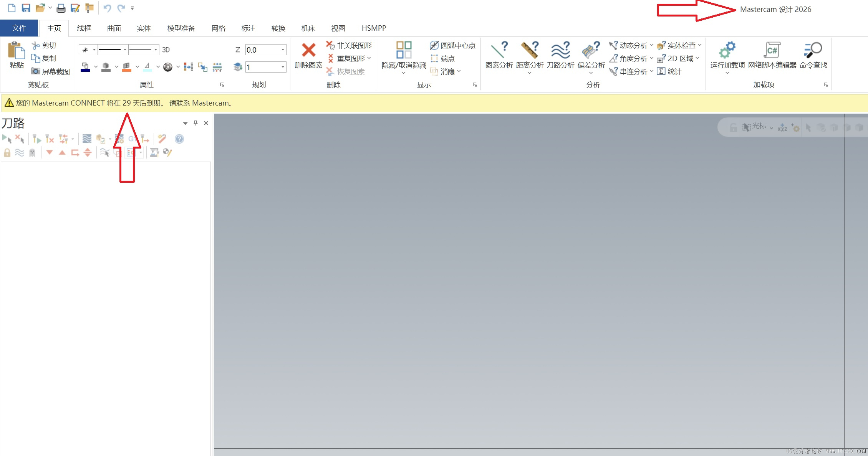Click the Save disk icon in quick access

pyautogui.click(x=26, y=8)
